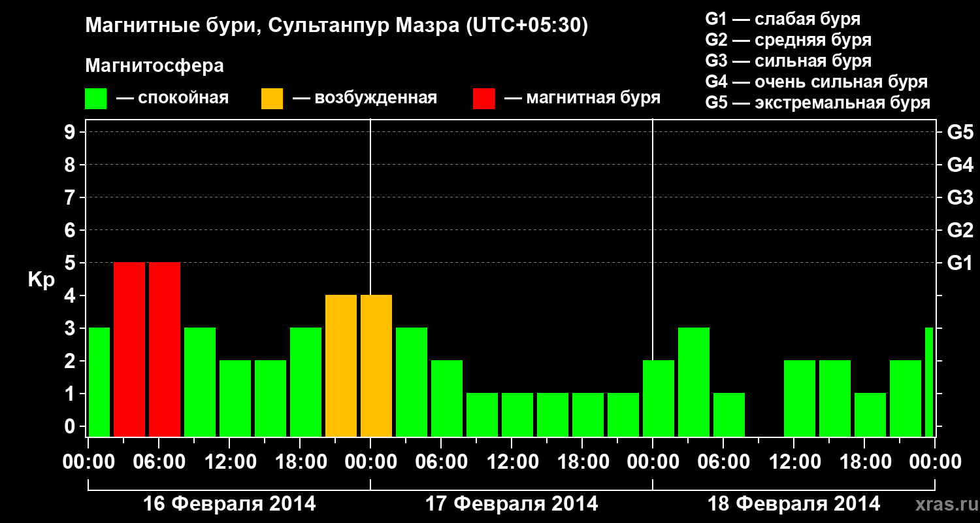The height and width of the screenshot is (523, 980).
Task: Click the green 'спокойная' legend swatch
Action: click(x=96, y=98)
